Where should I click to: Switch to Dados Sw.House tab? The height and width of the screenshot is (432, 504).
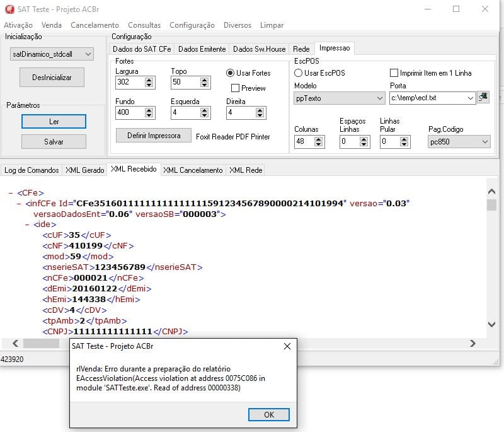(x=260, y=49)
